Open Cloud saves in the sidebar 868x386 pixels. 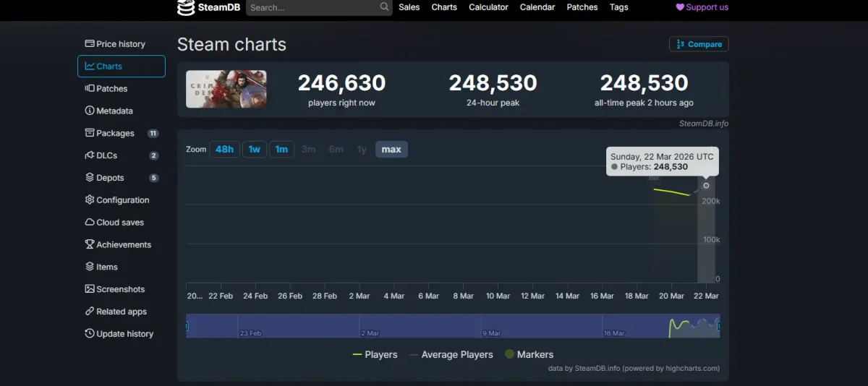122,223
